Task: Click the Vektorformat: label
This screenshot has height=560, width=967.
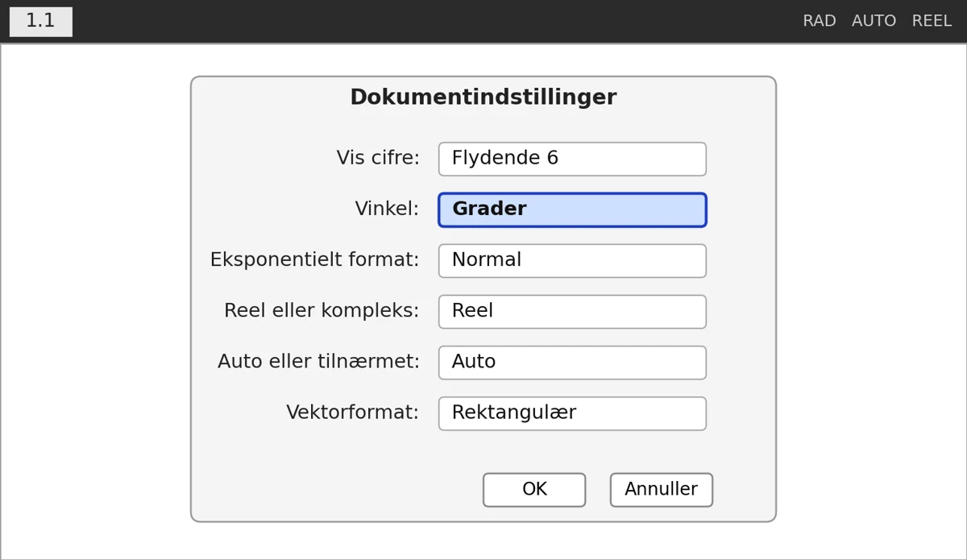Action: [352, 413]
